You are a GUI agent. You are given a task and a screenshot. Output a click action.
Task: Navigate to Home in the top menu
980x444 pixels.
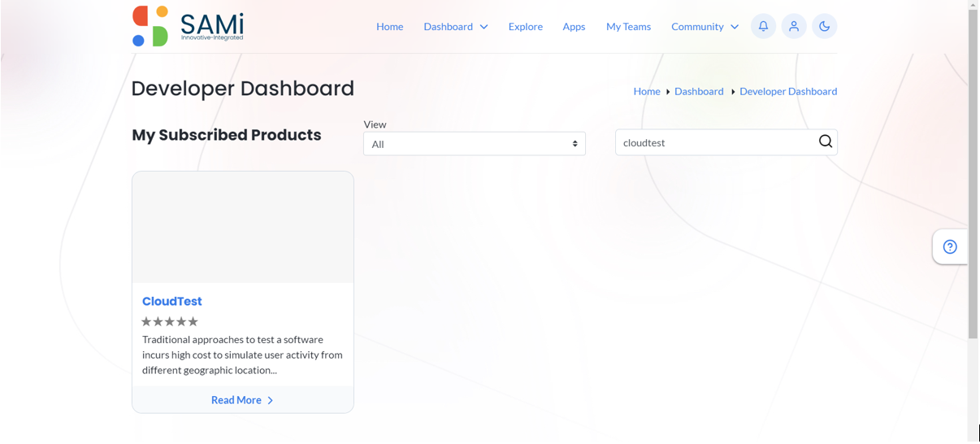tap(389, 27)
